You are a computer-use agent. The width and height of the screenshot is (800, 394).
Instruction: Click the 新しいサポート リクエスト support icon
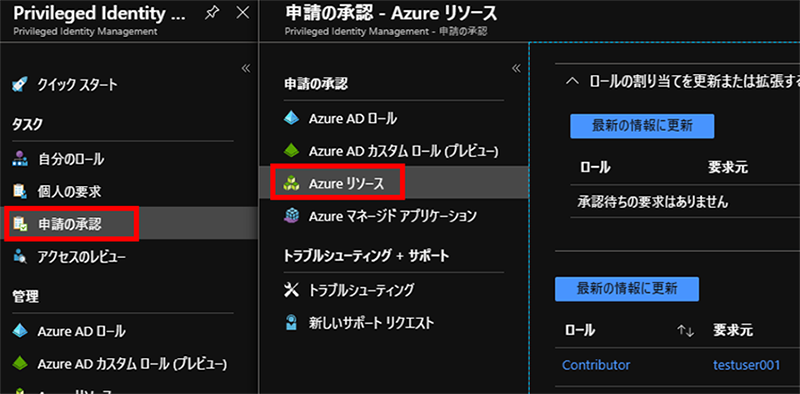pyautogui.click(x=291, y=323)
